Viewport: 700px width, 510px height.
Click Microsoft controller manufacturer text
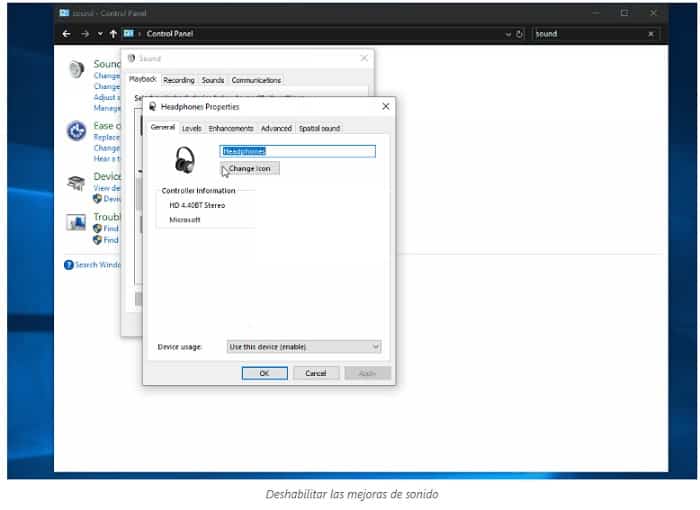(x=185, y=220)
